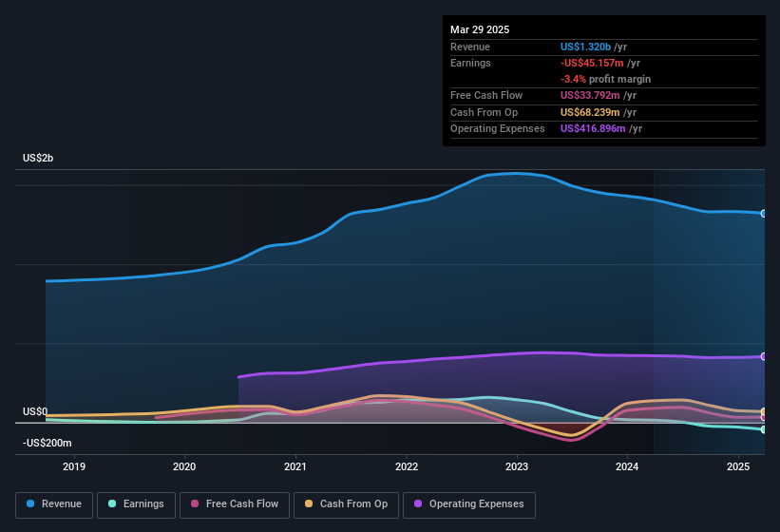Click the 2020 x-axis label
Viewport: 780px width, 532px height.
click(184, 466)
